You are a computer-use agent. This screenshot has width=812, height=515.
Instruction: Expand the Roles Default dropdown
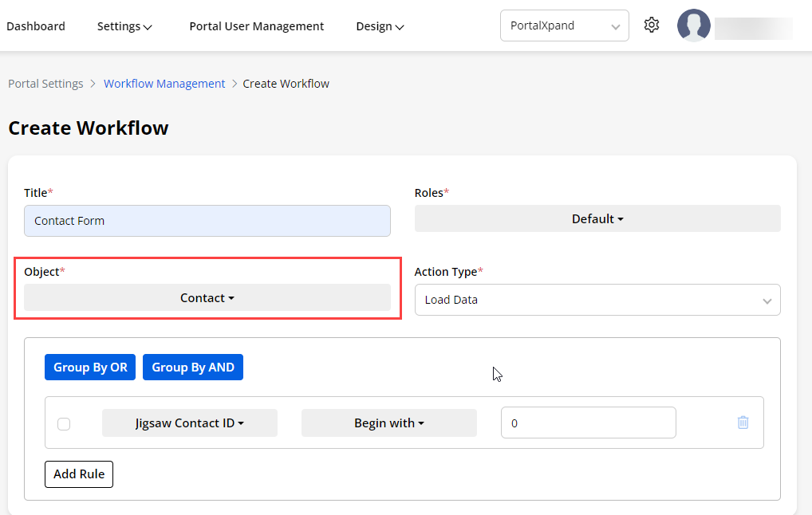point(597,219)
